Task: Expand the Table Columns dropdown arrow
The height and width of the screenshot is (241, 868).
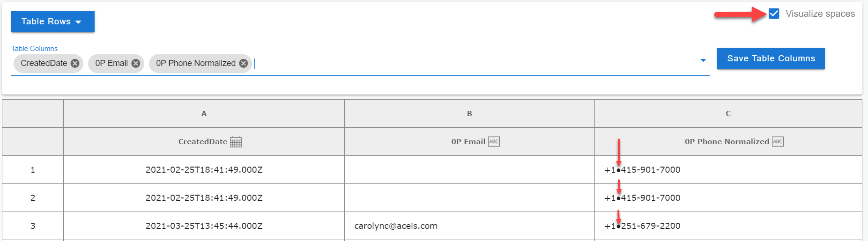Action: [x=703, y=60]
